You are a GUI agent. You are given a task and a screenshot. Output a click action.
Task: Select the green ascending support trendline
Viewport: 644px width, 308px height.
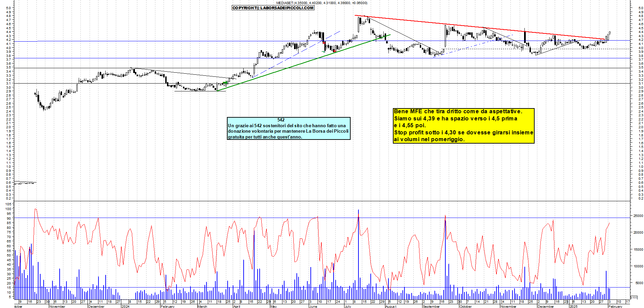click(x=303, y=63)
